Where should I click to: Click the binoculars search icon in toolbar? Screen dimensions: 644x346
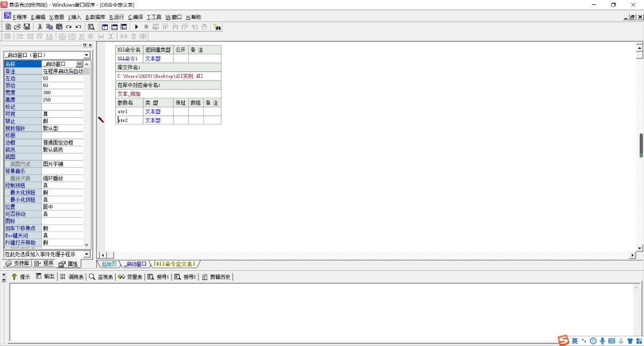(x=217, y=26)
